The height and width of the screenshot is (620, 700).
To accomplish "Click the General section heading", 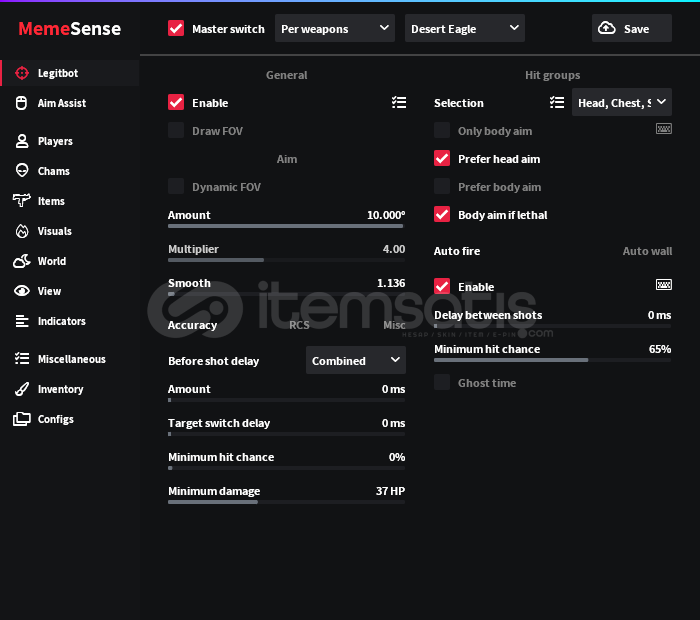I will (x=287, y=75).
